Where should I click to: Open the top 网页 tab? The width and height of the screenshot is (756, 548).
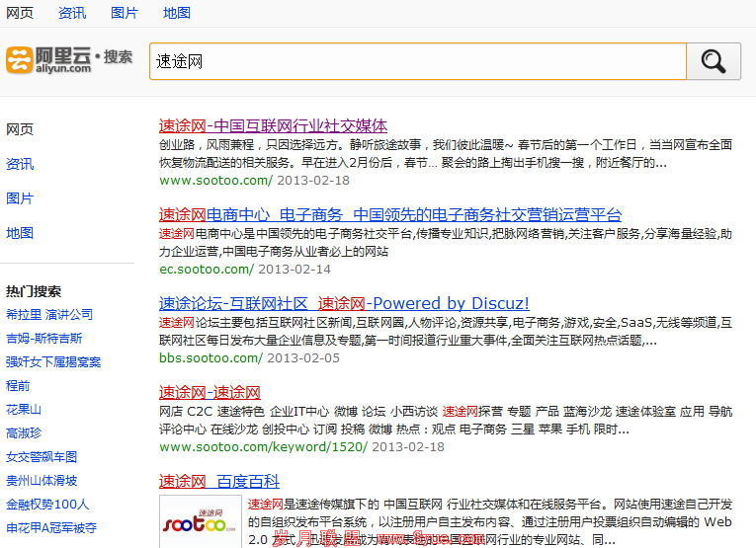[20, 13]
